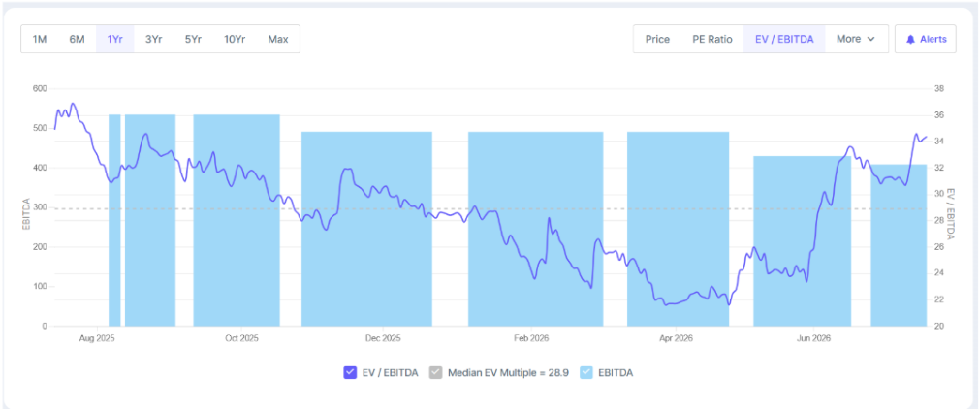Toggle the EV / EBITDA legend checkbox

pos(349,373)
